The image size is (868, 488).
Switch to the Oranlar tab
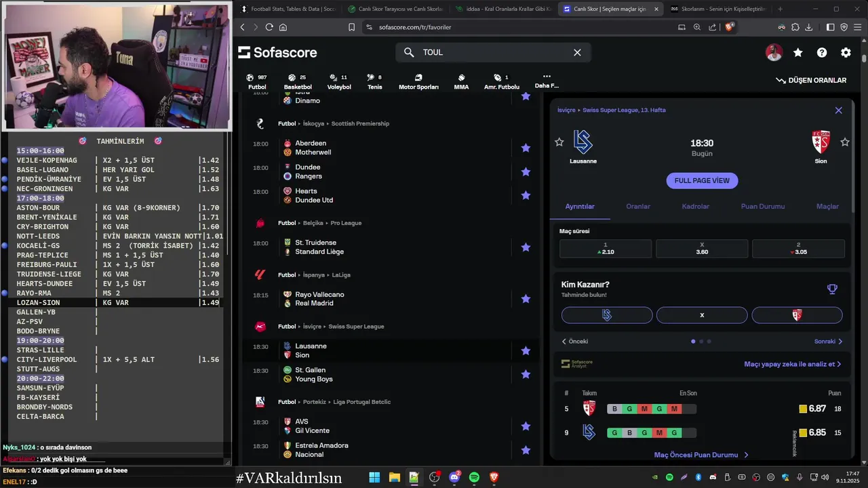[638, 207]
